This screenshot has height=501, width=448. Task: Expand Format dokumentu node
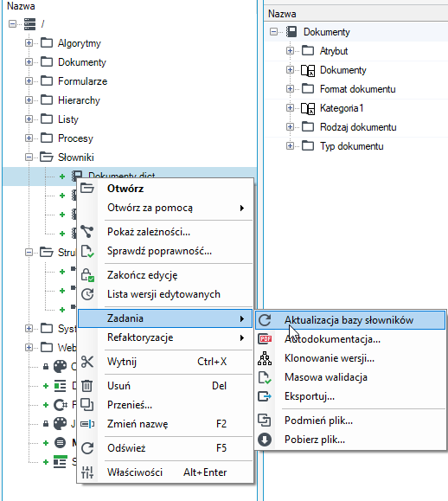[290, 88]
